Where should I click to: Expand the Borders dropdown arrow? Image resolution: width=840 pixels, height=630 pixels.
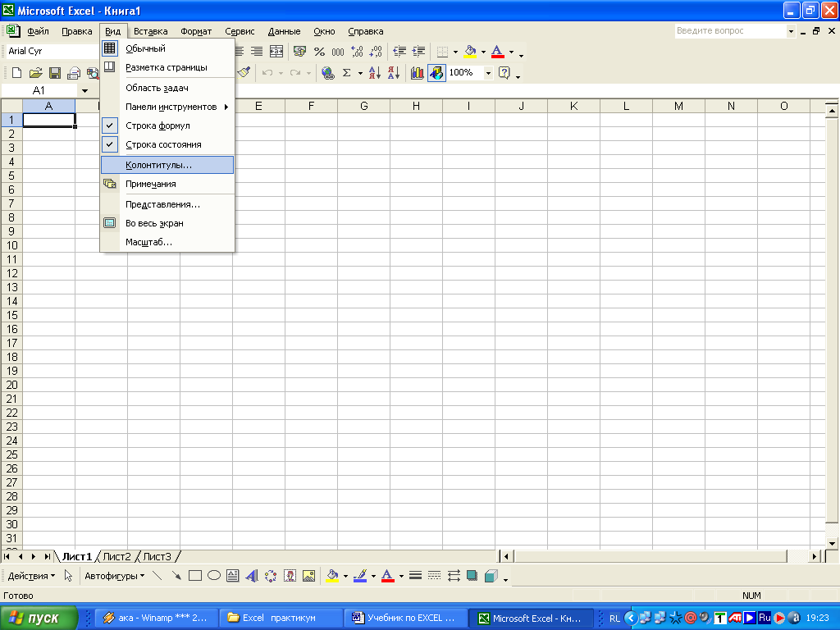tap(455, 52)
